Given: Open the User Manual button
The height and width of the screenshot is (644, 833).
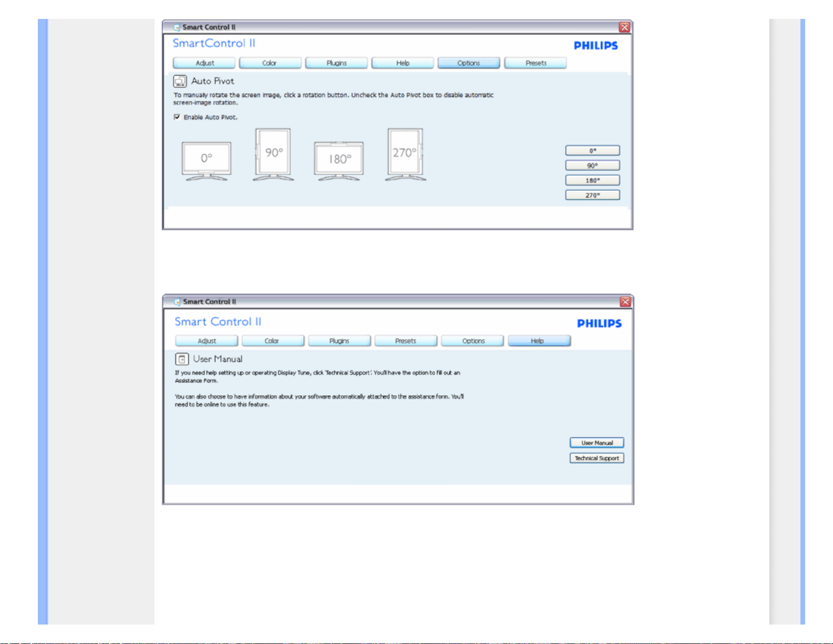Looking at the screenshot, I should pyautogui.click(x=597, y=443).
